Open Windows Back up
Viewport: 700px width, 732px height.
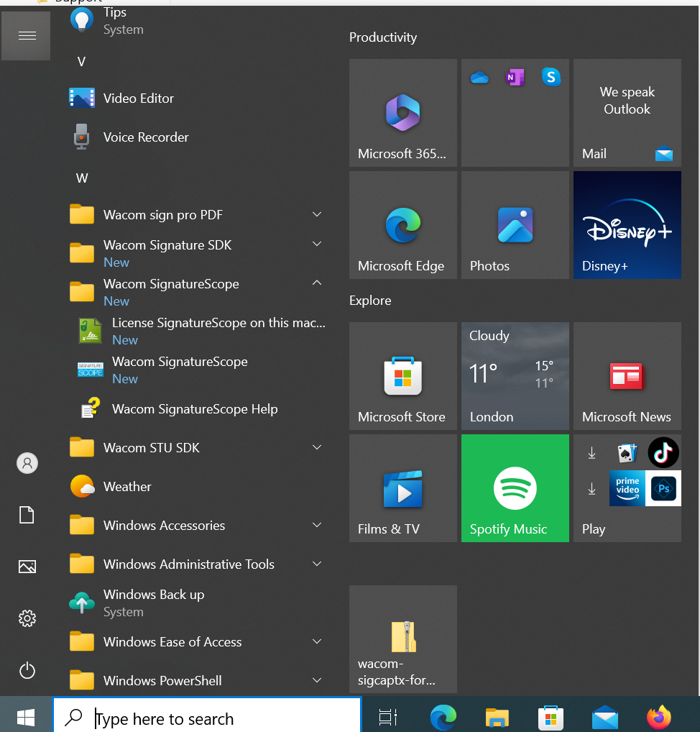(195, 603)
